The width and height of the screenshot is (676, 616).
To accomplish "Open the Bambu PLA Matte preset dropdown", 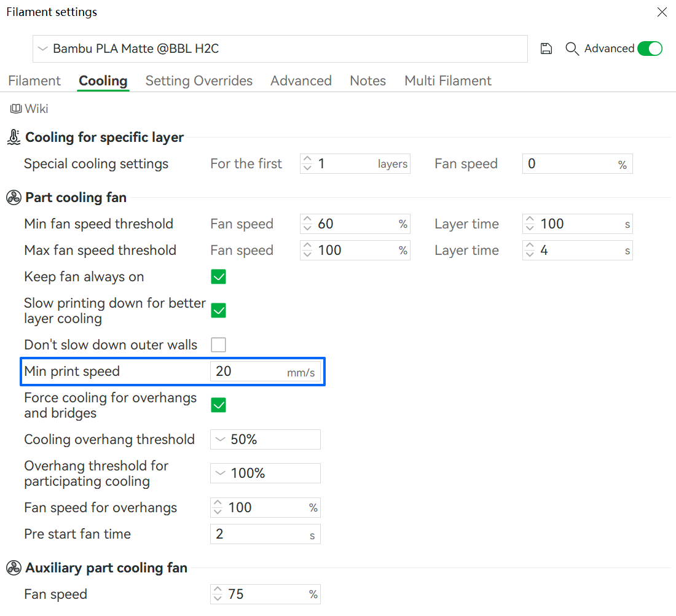I will pyautogui.click(x=280, y=49).
